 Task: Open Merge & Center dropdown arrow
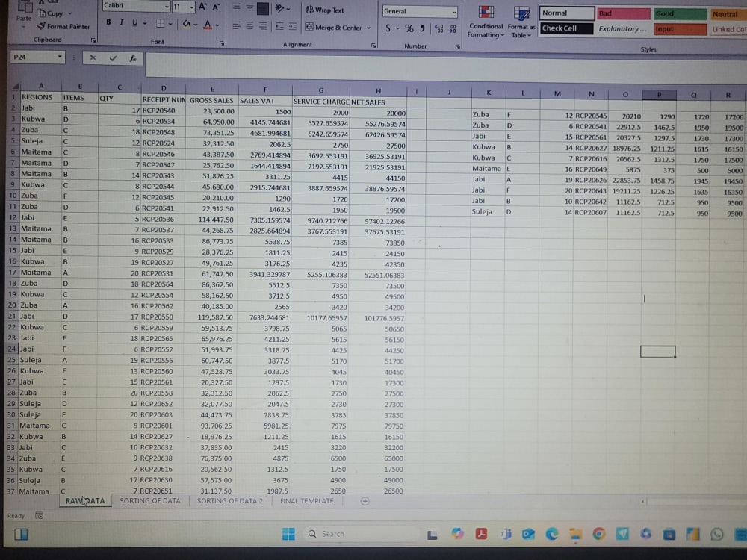coord(368,28)
